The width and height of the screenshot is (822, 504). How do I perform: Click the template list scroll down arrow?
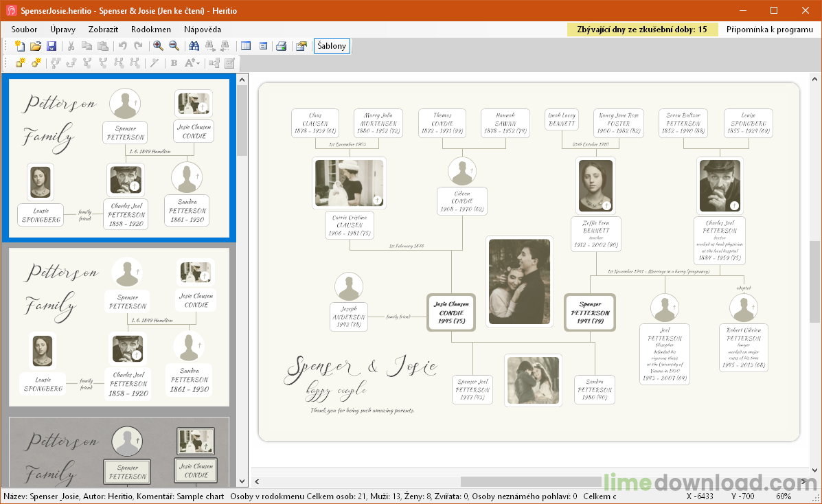click(242, 481)
